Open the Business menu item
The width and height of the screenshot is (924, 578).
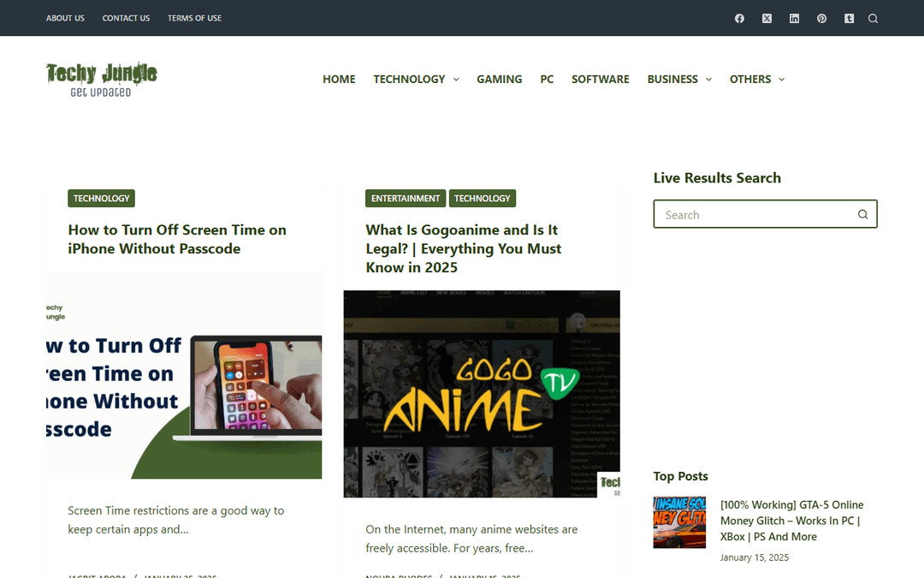672,79
